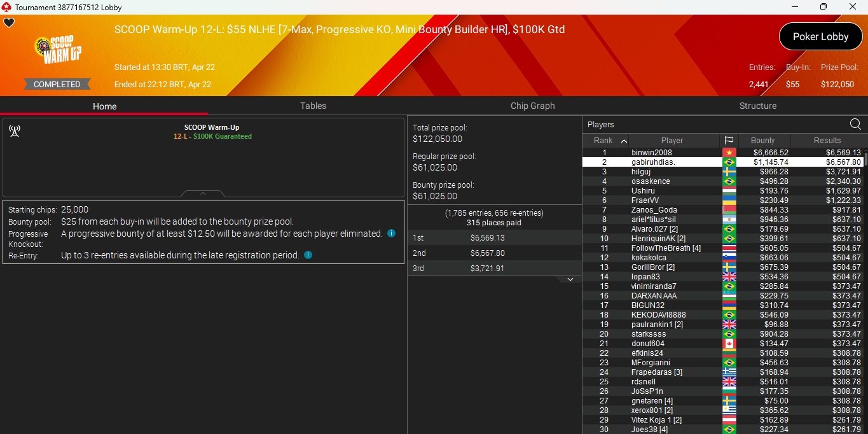Select player efkinis24 row
This screenshot has height=434, width=868.
[723, 353]
